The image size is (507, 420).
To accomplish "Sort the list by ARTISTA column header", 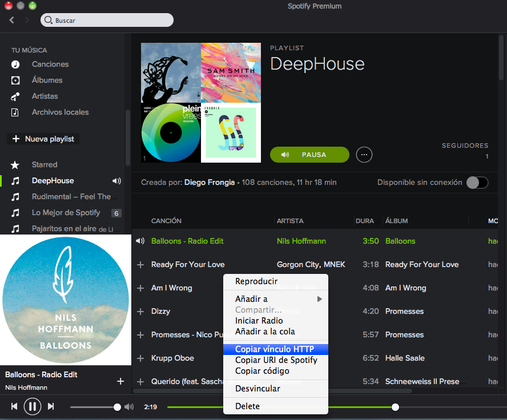I will [290, 221].
